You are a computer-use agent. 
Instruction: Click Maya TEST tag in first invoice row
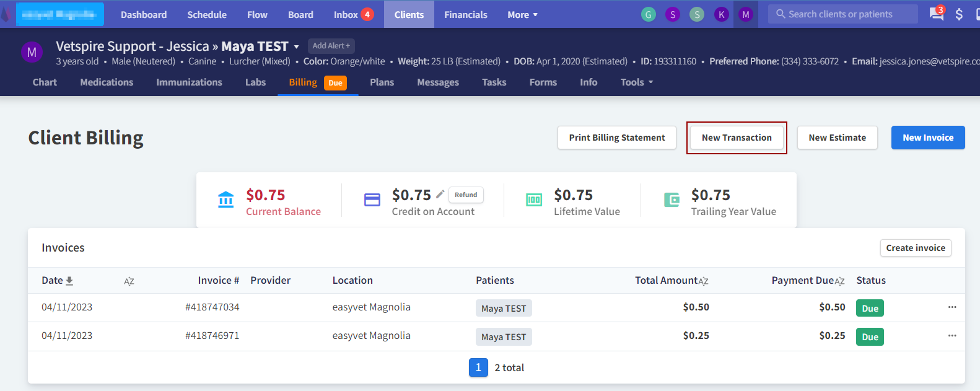504,308
